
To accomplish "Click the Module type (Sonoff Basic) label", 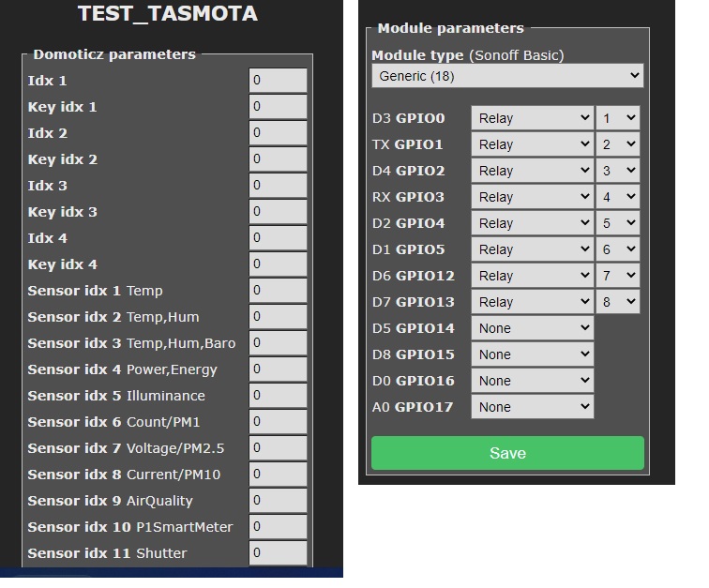I will [468, 55].
